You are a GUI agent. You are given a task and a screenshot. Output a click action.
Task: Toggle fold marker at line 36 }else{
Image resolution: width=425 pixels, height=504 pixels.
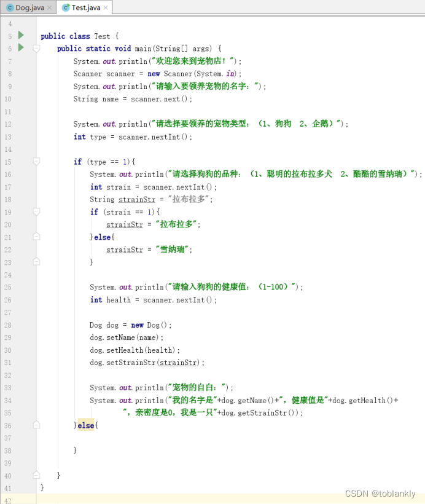point(37,425)
